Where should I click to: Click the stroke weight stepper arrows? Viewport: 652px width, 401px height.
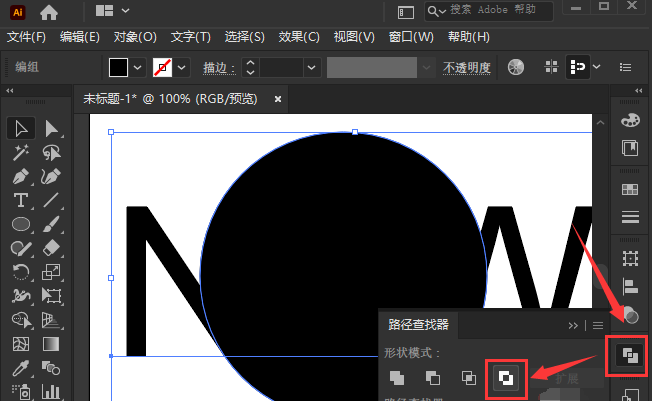[x=250, y=67]
